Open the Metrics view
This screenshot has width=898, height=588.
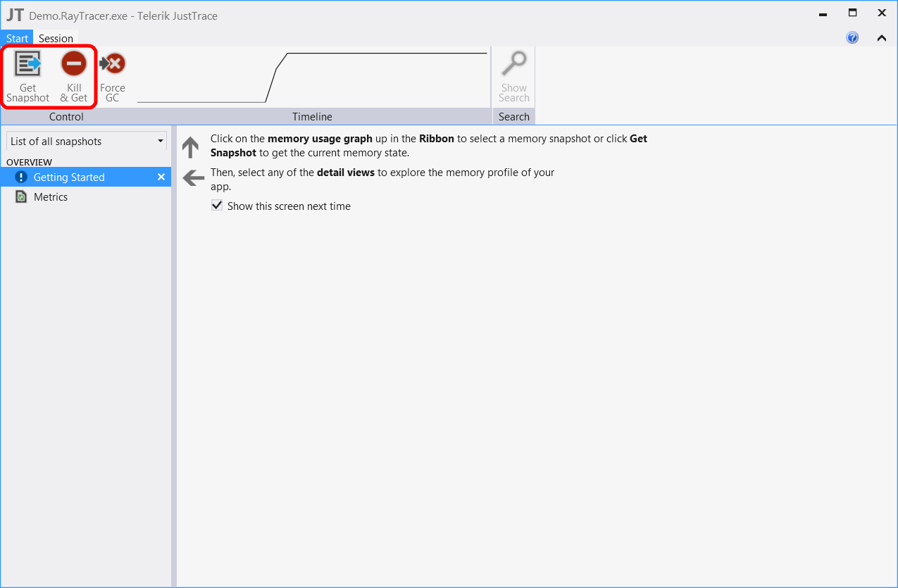(x=85, y=196)
